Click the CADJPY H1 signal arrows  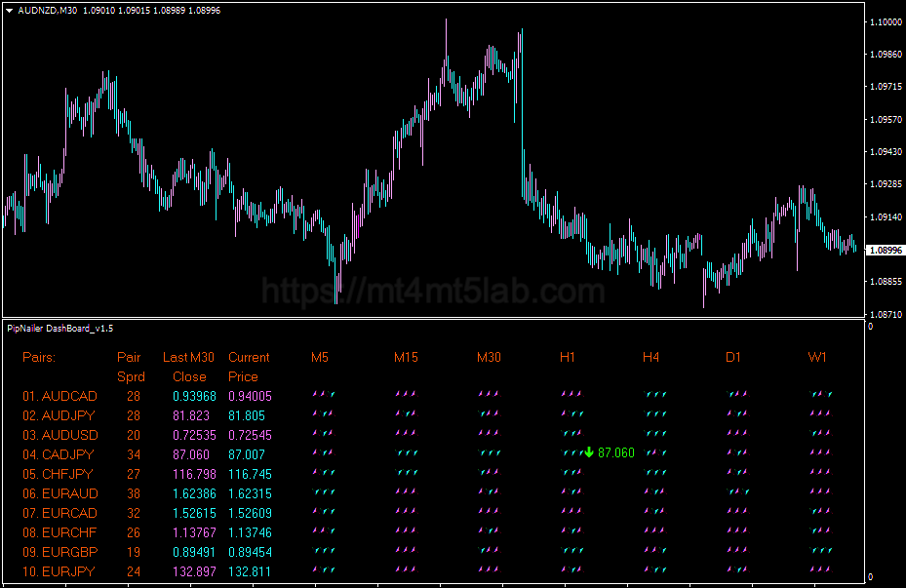[x=572, y=452]
